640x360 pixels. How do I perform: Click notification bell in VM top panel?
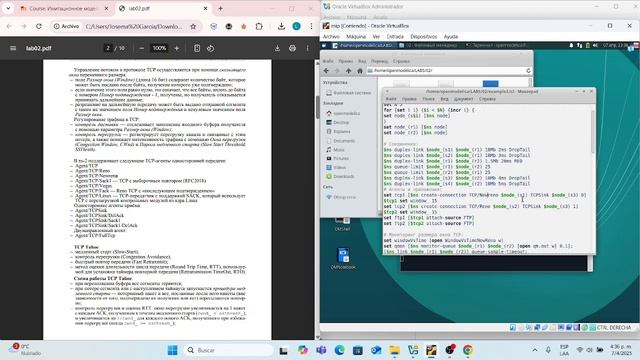(571, 45)
